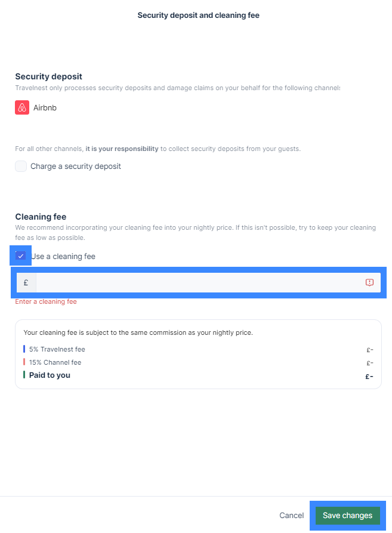Click the "5% Travelnest fee" row label
Image resolution: width=392 pixels, height=533 pixels.
click(x=57, y=349)
